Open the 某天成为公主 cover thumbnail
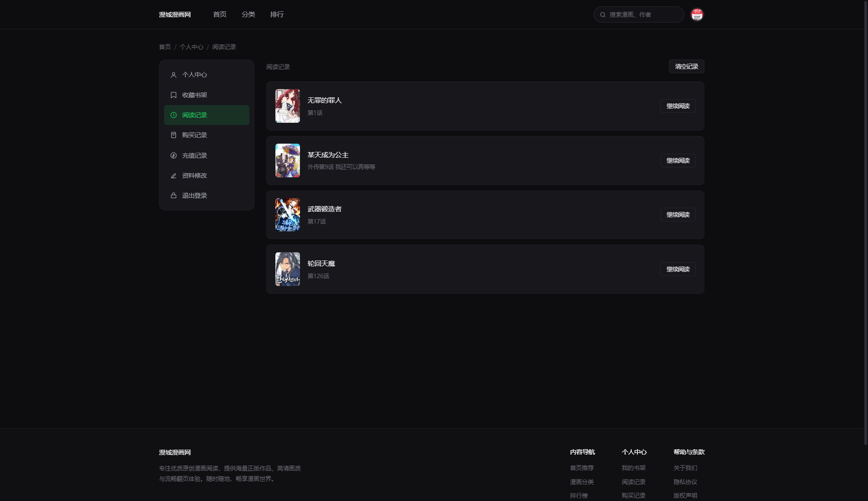The width and height of the screenshot is (868, 501). pos(288,160)
